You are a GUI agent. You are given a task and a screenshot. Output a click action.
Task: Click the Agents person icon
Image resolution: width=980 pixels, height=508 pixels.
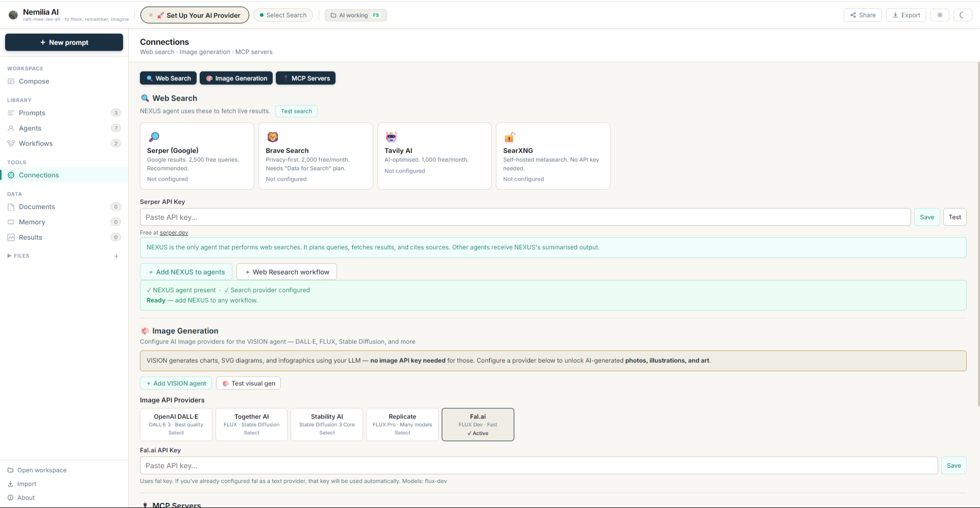(11, 128)
